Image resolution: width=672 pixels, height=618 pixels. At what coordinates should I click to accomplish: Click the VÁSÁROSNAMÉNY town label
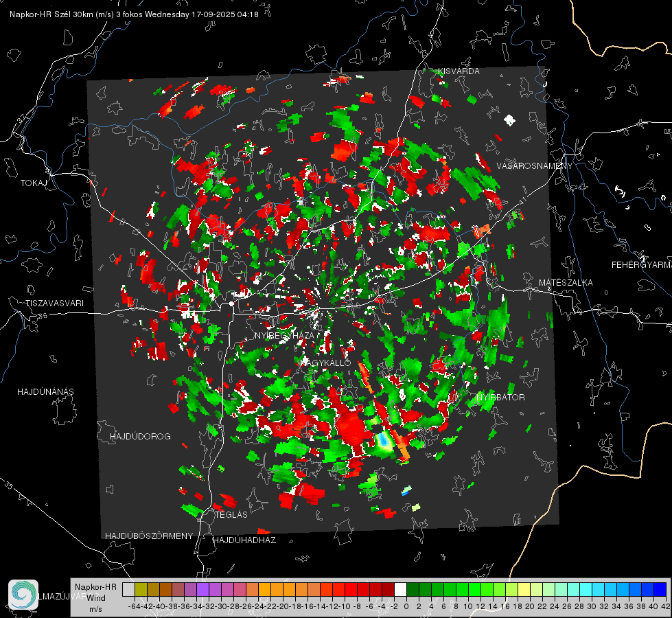tap(535, 166)
